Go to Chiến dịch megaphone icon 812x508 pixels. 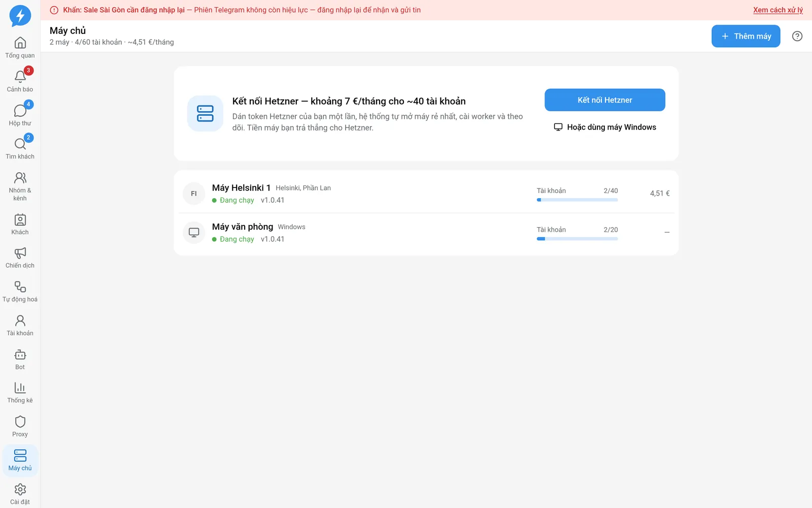pos(20,253)
